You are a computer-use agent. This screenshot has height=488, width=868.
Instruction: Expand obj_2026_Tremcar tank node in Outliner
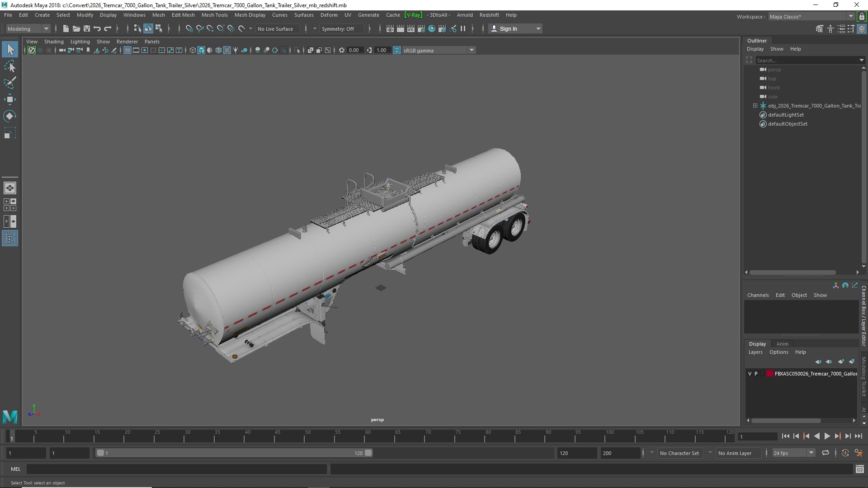(755, 106)
